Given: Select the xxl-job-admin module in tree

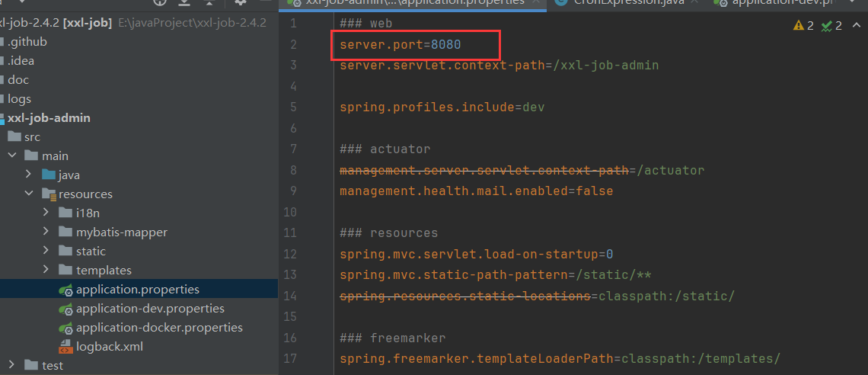Looking at the screenshot, I should click(x=49, y=118).
